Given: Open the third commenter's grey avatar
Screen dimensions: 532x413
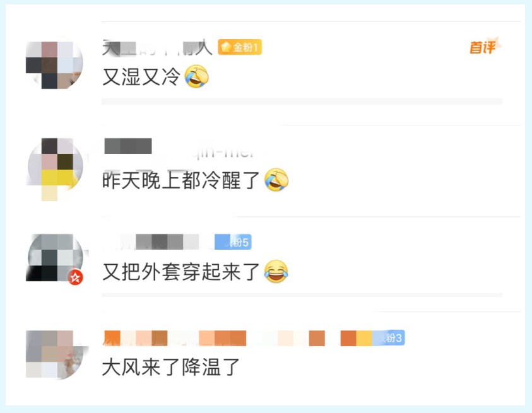Looking at the screenshot, I should point(54,258).
